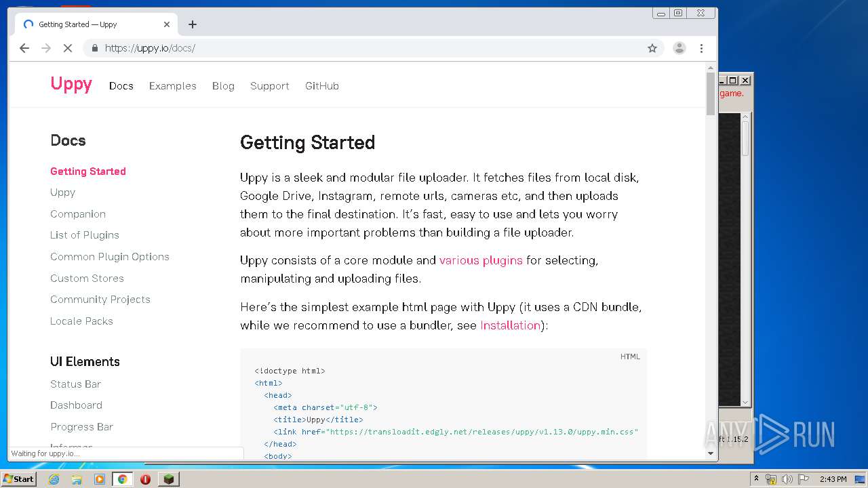Follow the 'Installation' link
Screen dimensions: 868x488
point(510,325)
